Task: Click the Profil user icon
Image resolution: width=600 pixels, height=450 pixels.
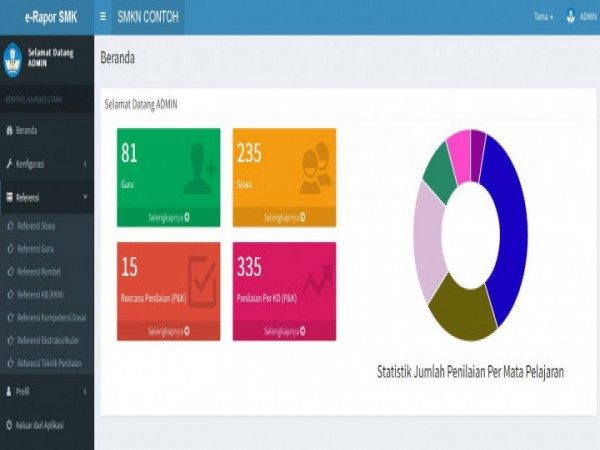Action: (x=9, y=391)
